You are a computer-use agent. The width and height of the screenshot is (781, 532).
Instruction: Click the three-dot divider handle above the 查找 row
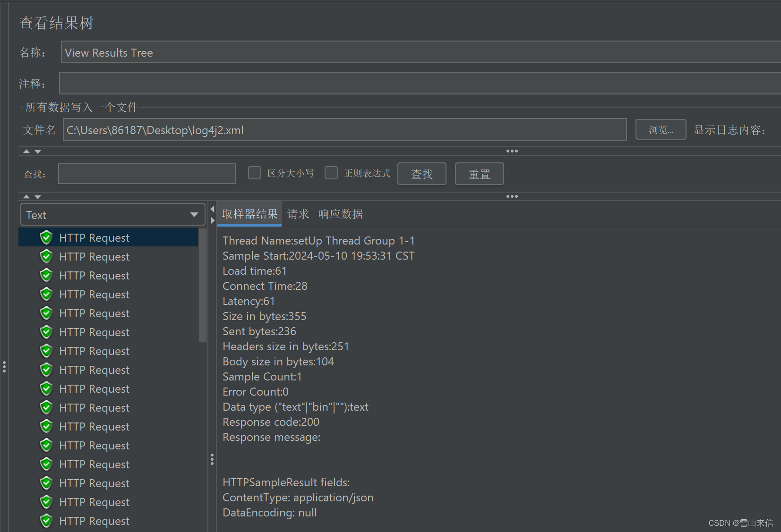pos(512,151)
